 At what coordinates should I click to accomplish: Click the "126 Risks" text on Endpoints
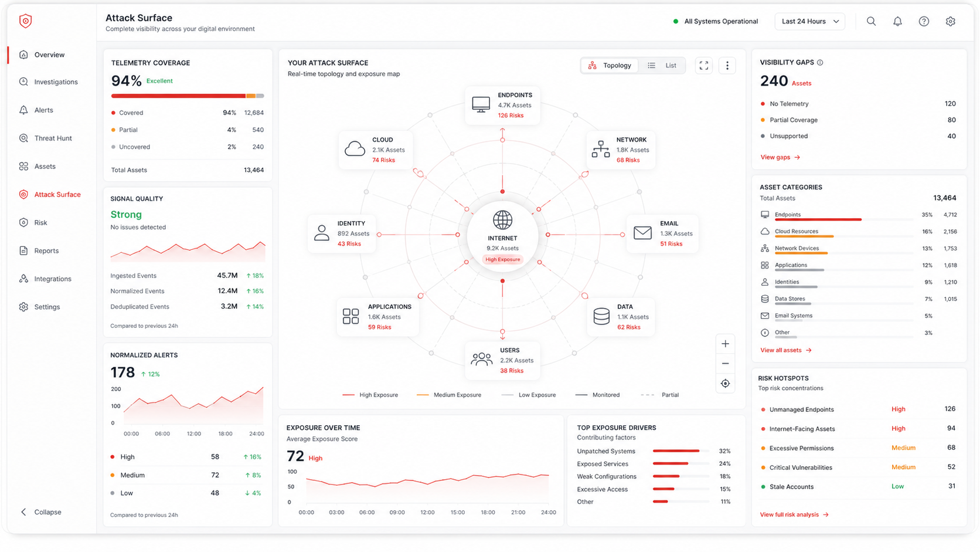pyautogui.click(x=511, y=116)
